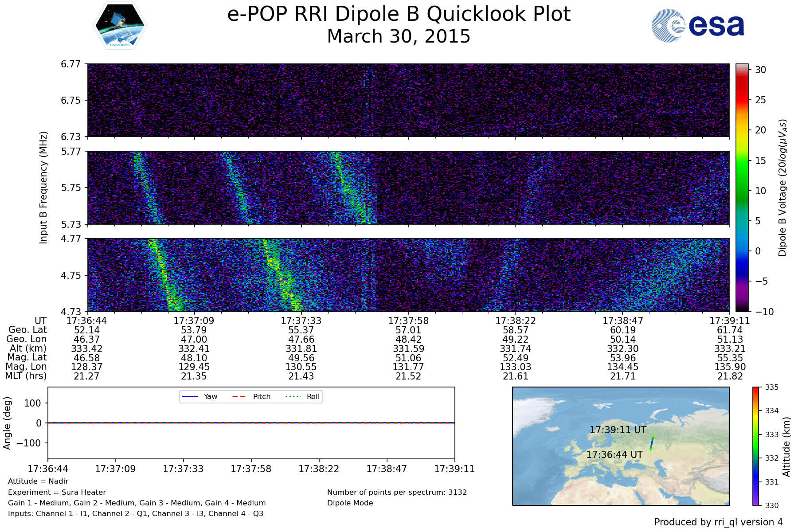Click the ESA logo
798x532 pixels.
point(698,26)
